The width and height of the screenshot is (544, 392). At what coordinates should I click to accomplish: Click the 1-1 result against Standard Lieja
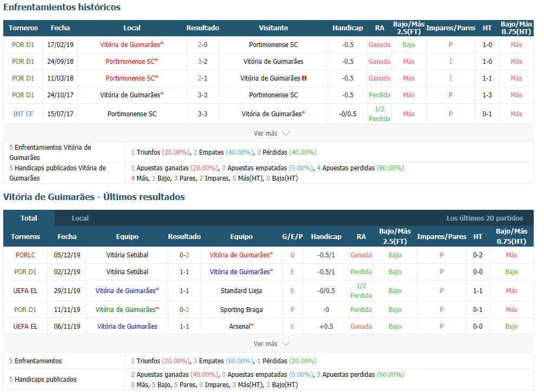point(184,291)
